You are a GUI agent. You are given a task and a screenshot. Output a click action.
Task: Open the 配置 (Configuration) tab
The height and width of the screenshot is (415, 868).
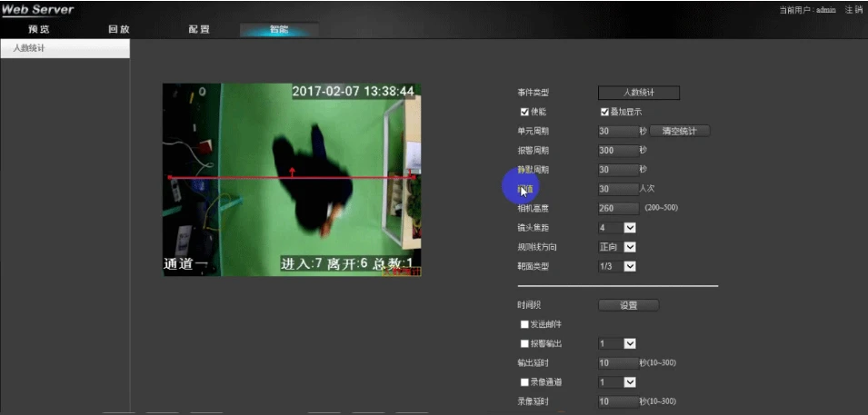pyautogui.click(x=199, y=29)
